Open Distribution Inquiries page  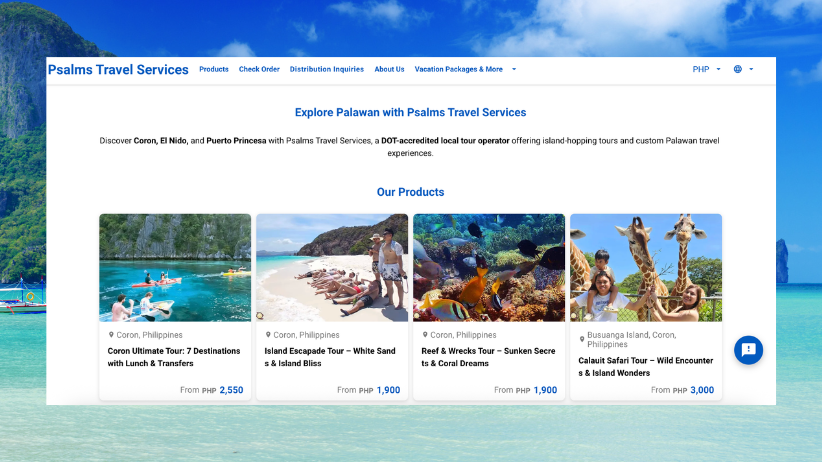click(x=327, y=69)
